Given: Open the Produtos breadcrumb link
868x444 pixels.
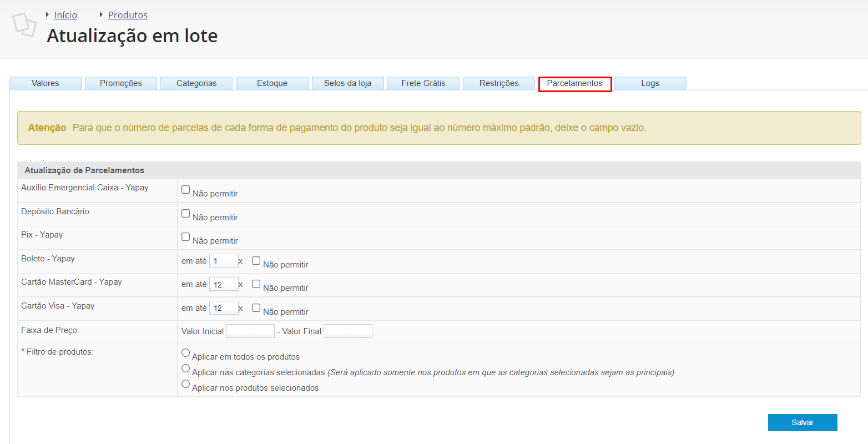Looking at the screenshot, I should pyautogui.click(x=128, y=15).
